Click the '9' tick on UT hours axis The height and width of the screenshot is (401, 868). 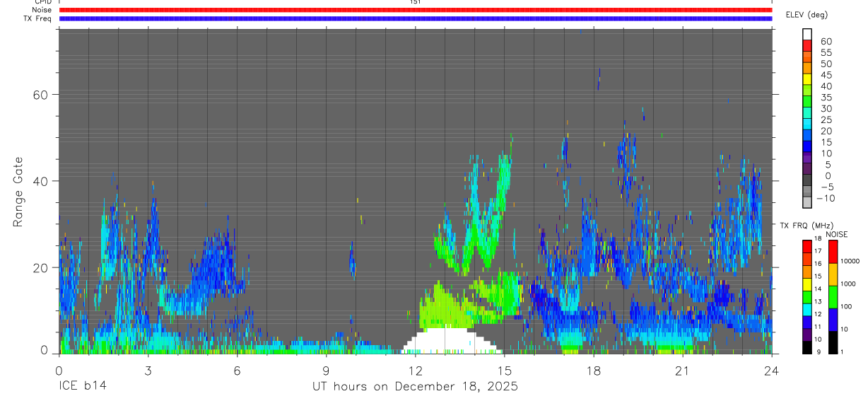coord(327,371)
